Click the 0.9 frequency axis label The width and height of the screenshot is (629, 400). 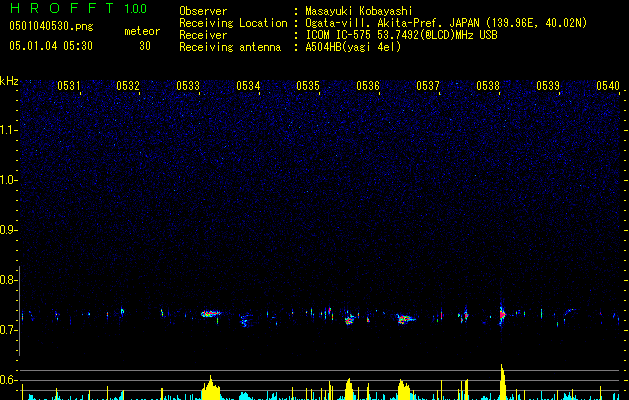click(9, 230)
